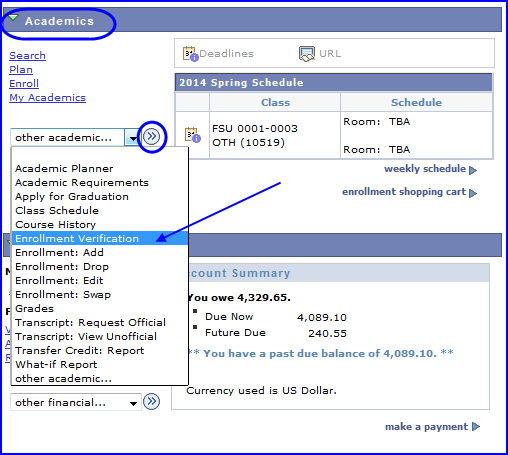Open the weekly schedule link
Screen dimensions: 508x455
(425, 169)
